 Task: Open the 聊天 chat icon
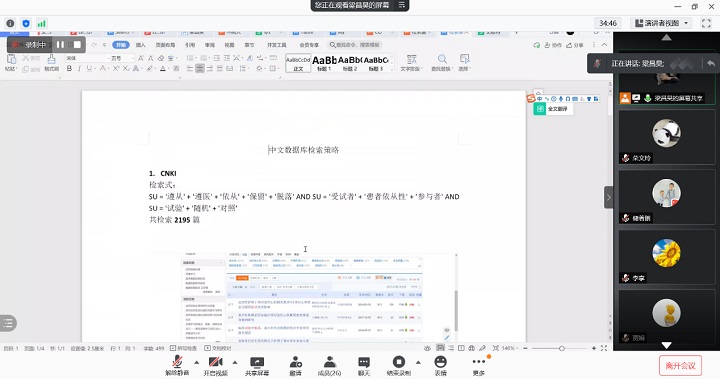pos(364,366)
